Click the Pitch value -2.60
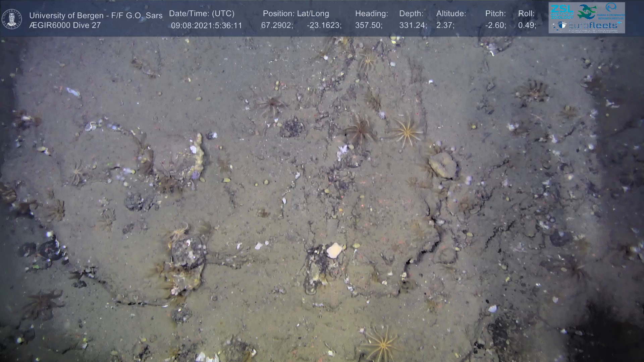Viewport: 644px width, 362px height. (x=495, y=25)
